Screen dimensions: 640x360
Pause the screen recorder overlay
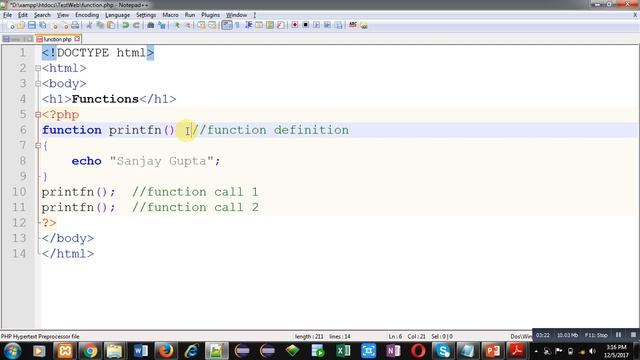618,335
